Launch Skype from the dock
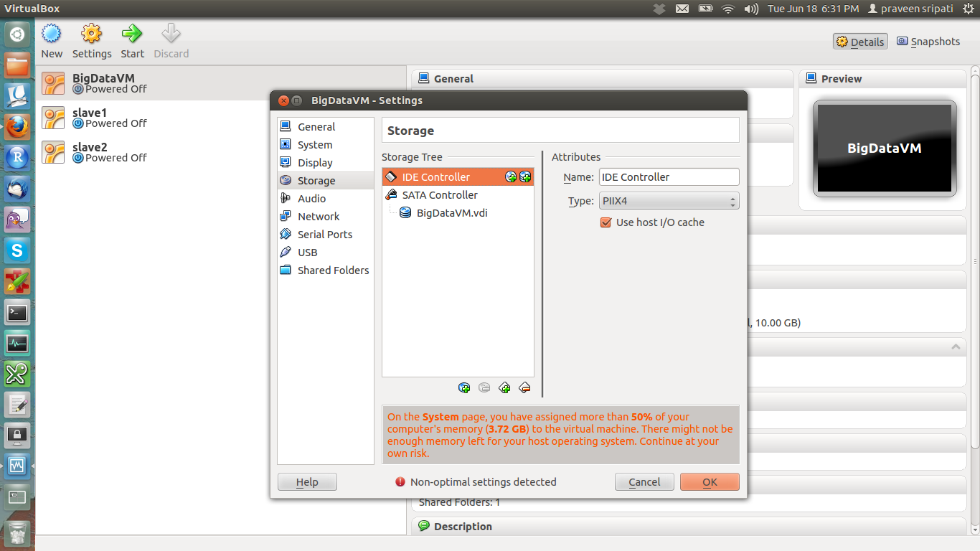Viewport: 980px width, 551px height. click(x=17, y=250)
